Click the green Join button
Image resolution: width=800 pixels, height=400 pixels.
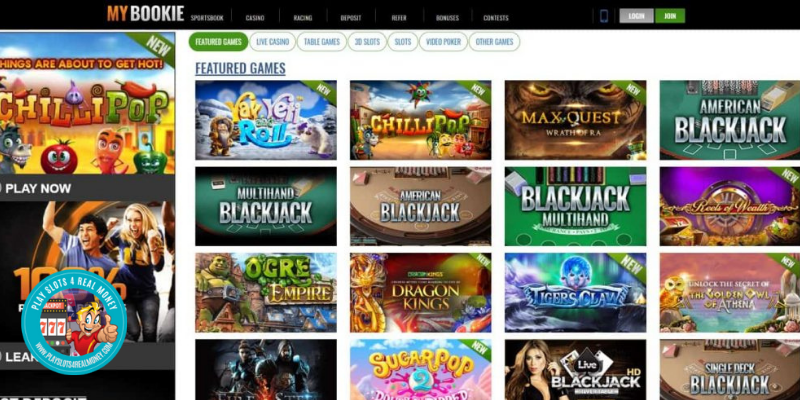(x=670, y=16)
